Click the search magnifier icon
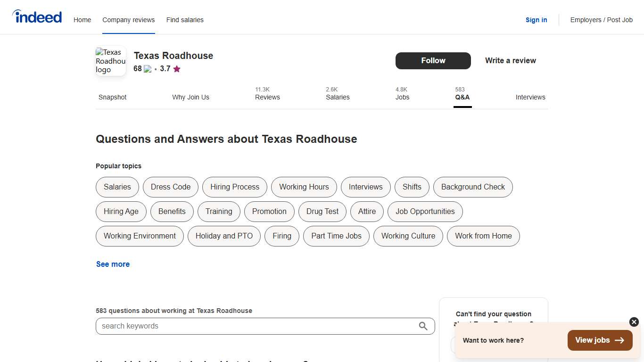 click(x=423, y=326)
